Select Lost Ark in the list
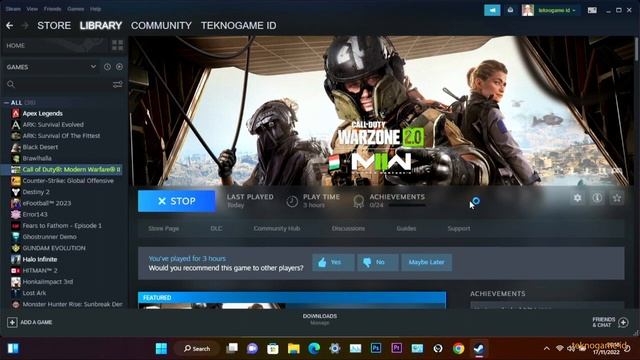 tap(34, 293)
